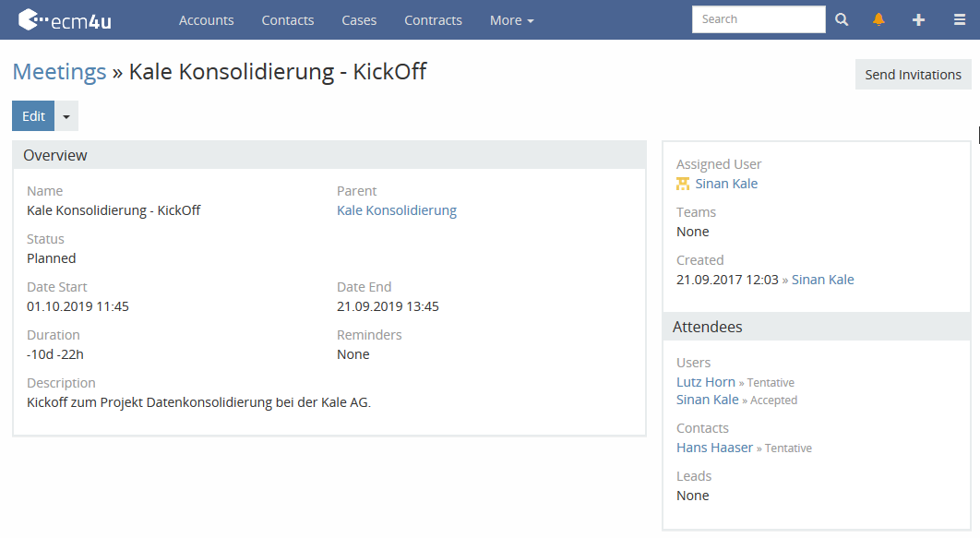Click the ecm4u logo
Screen dimensions: 980x538
[63, 18]
